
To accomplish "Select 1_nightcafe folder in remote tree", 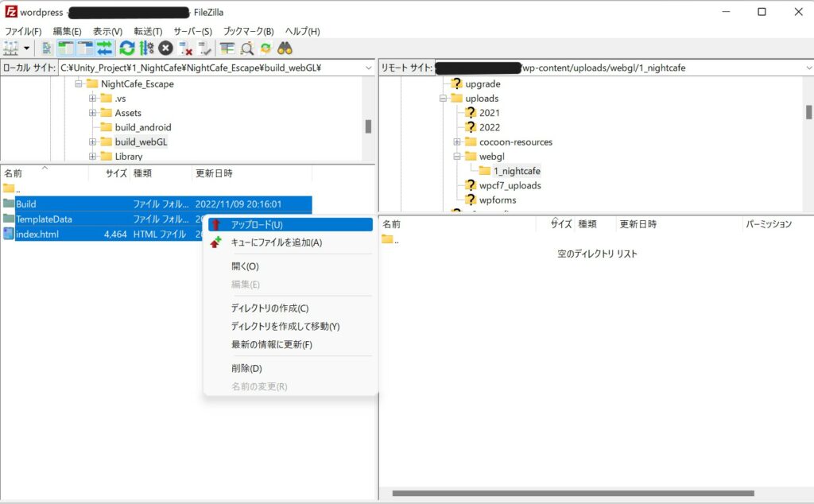I will point(517,171).
